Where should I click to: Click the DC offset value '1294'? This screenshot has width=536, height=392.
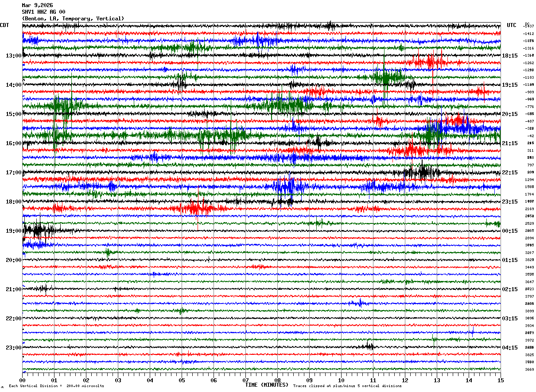point(529,180)
